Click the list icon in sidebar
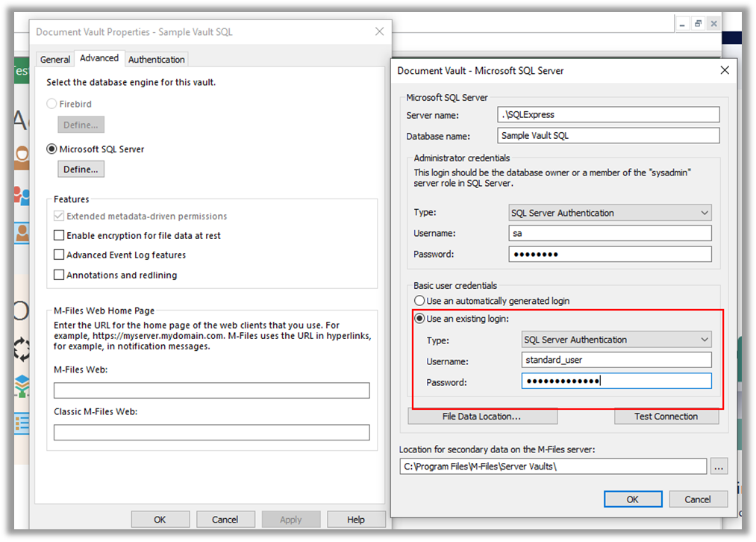Screen dimensions: 756x542 point(21,424)
